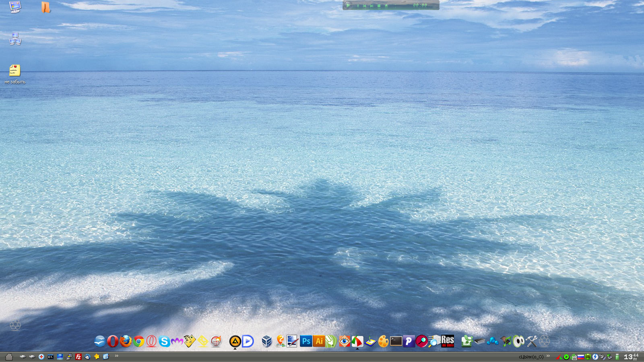The width and height of the screenshot is (644, 362).
Task: Launch Adobe Photoshop from the dock
Action: 306,341
